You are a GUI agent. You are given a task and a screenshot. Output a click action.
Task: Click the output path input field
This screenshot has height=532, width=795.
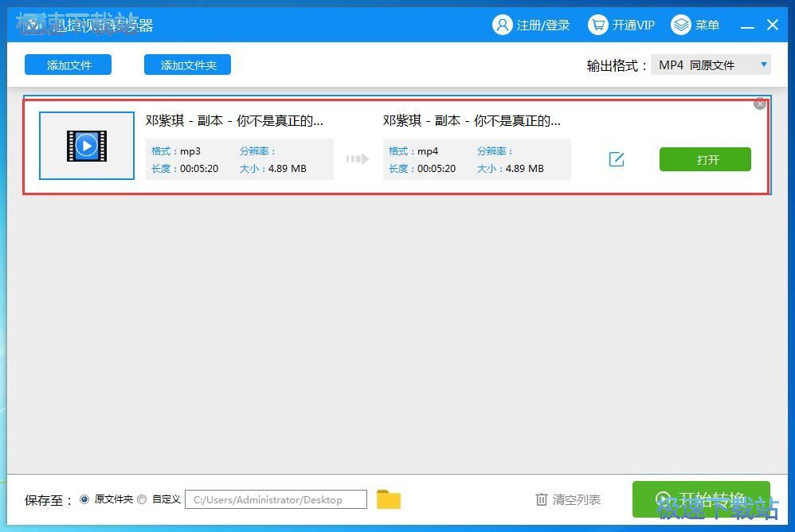click(275, 499)
